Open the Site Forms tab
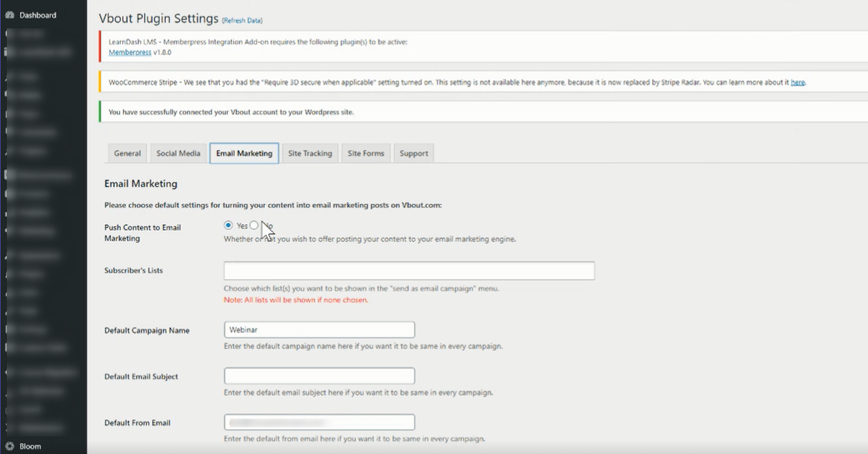This screenshot has height=454, width=868. coord(366,154)
